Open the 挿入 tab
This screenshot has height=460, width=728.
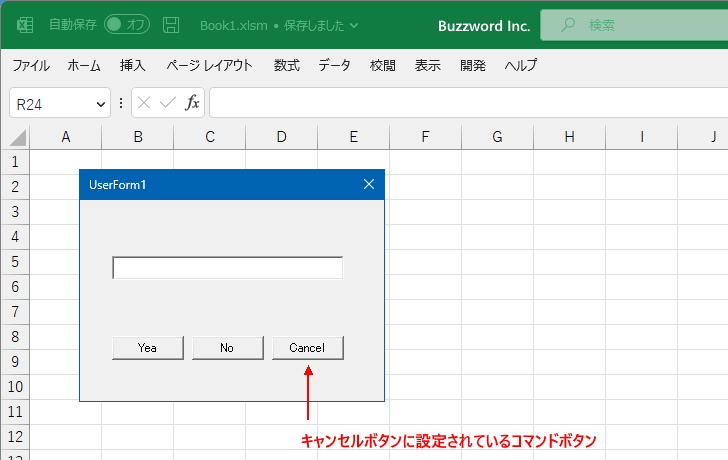[x=133, y=65]
